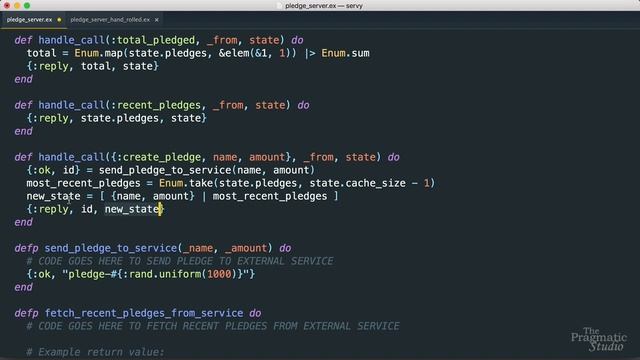The height and width of the screenshot is (360, 640).
Task: Click 'most_recent_pledges' variable assignment
Action: [84, 183]
